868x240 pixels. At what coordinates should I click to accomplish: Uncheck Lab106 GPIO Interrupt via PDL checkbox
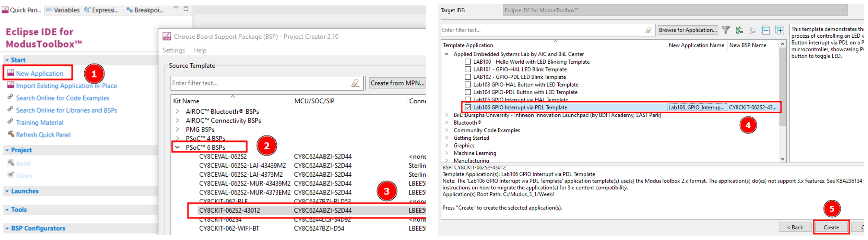coord(467,108)
